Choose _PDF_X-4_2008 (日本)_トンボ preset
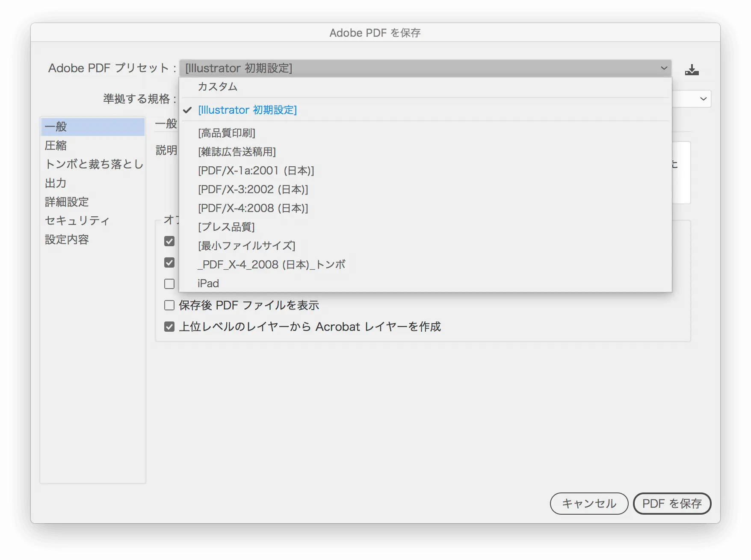Screen dimensions: 751x560 (426, 265)
